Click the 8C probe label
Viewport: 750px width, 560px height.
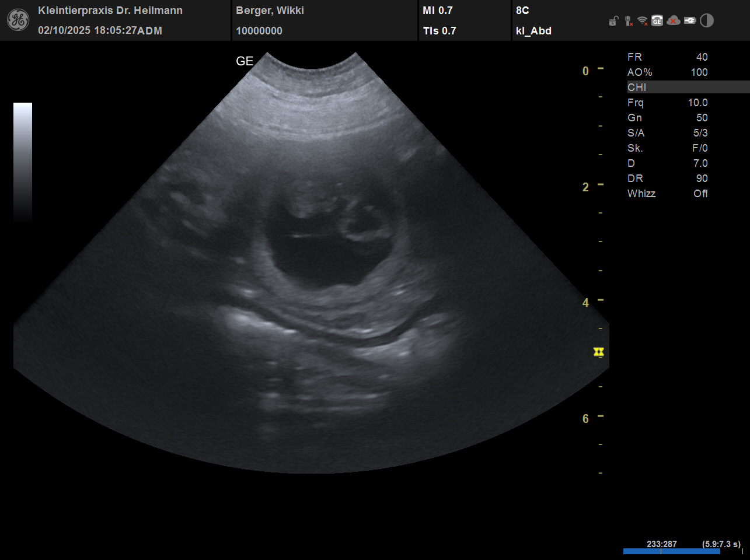(522, 10)
